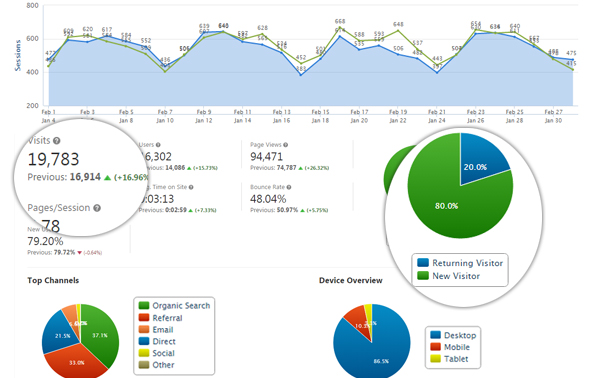Image resolution: width=604 pixels, height=378 pixels.
Task: Click the Returning Visitor legend swatch
Action: pos(423,263)
